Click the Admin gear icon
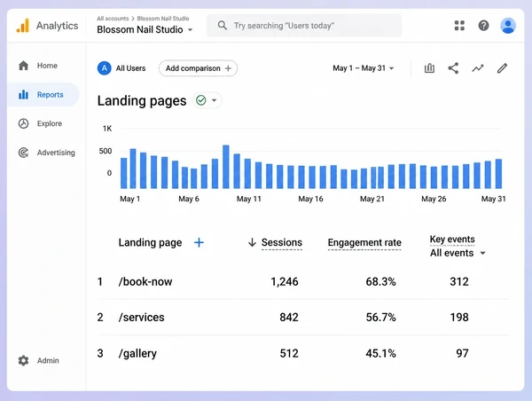The width and height of the screenshot is (532, 401). tap(23, 360)
